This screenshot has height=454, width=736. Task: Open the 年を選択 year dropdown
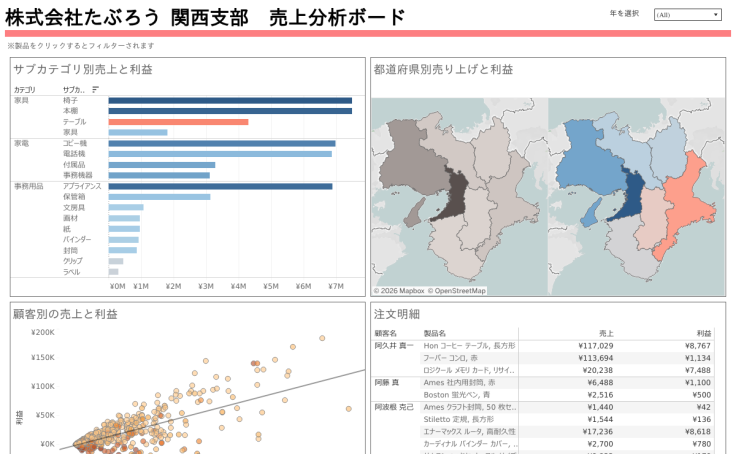687,15
